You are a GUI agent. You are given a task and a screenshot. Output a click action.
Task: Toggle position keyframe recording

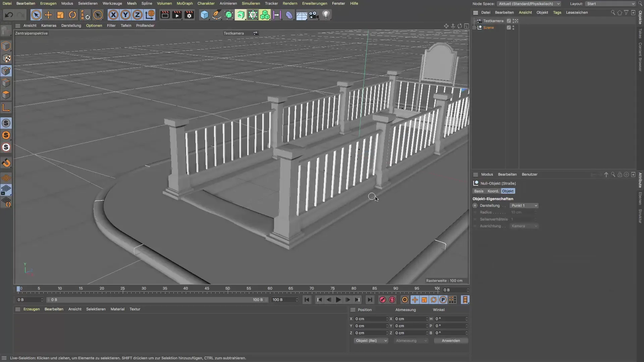pyautogui.click(x=415, y=300)
